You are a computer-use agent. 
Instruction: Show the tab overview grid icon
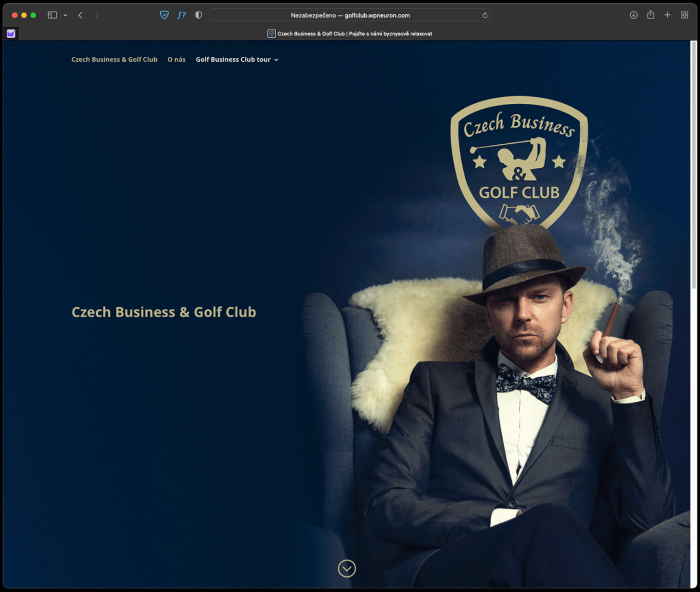click(x=684, y=15)
